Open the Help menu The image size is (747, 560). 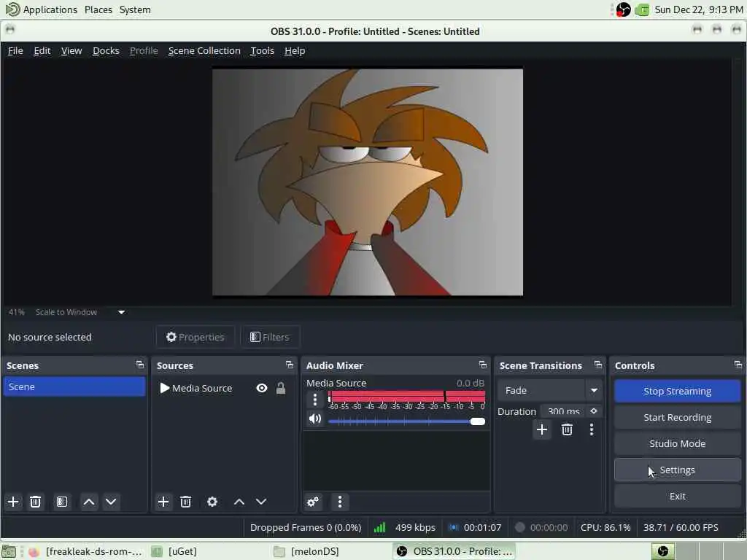(x=295, y=50)
